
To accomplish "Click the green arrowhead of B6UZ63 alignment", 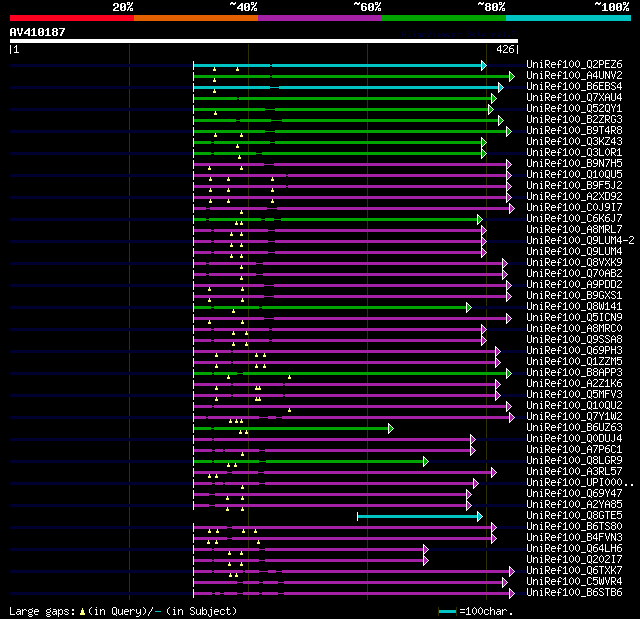I will pos(391,428).
